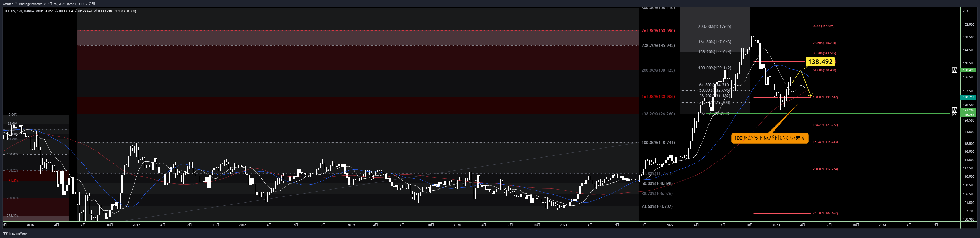The width and height of the screenshot is (980, 238).
Task: Click the JPY currency label on the price axis
Action: 965,11
